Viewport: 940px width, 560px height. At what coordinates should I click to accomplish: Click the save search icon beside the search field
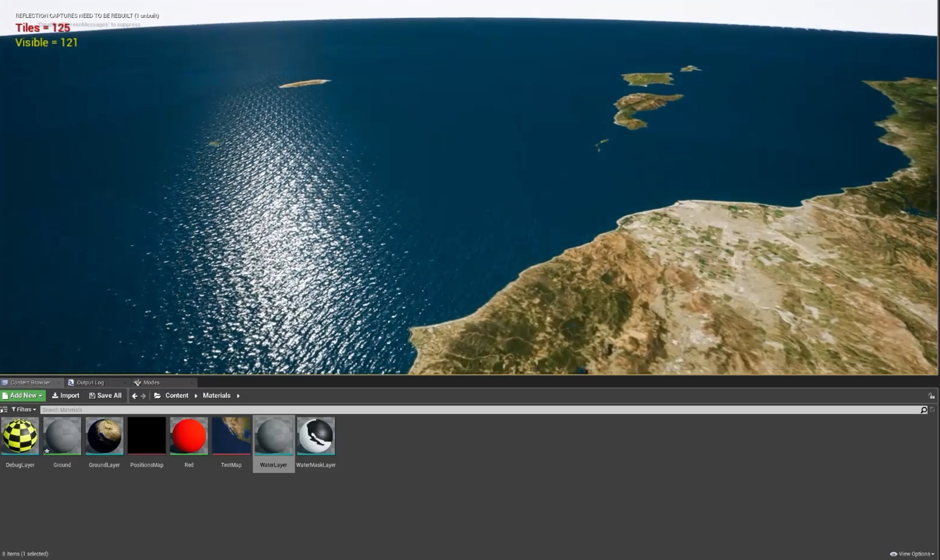pyautogui.click(x=933, y=410)
